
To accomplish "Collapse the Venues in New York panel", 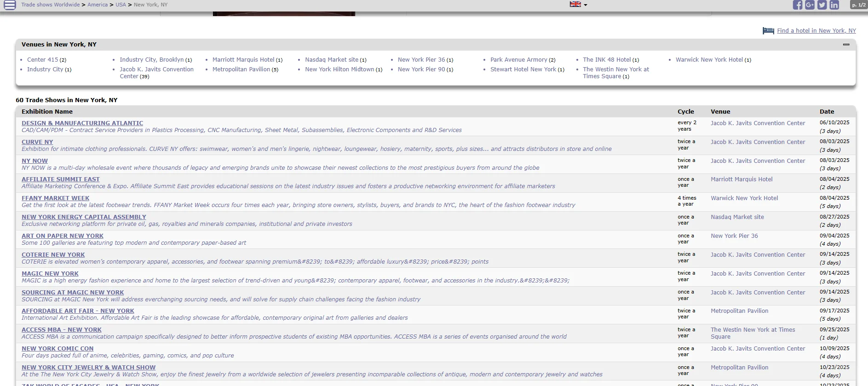I will (846, 45).
